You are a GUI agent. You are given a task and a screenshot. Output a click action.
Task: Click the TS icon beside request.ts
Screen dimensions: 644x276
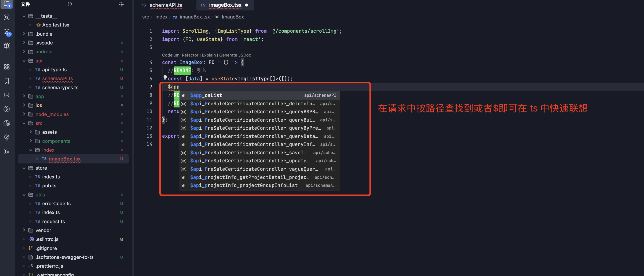(37, 221)
